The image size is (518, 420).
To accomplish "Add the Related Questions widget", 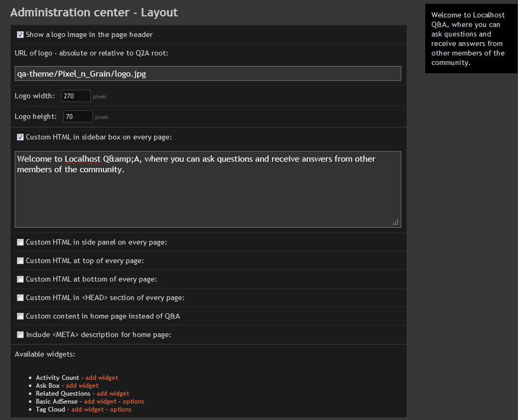I will point(112,394).
